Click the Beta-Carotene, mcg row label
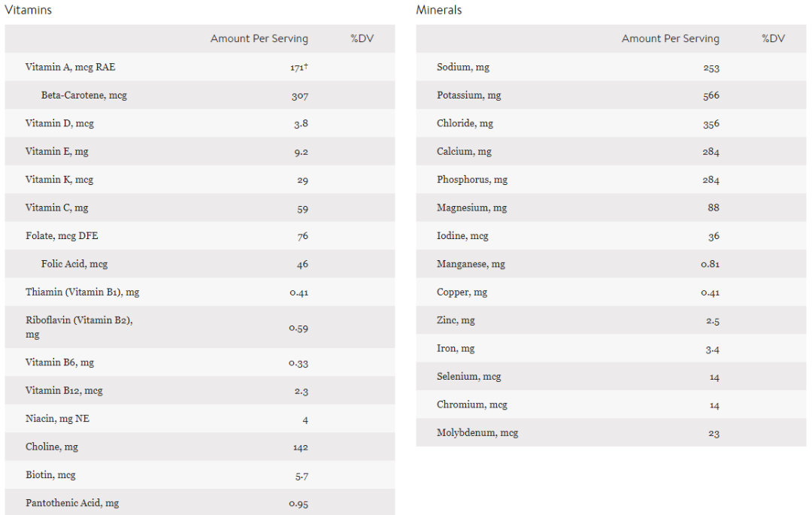Screen dimensions: 812x515 pos(84,95)
